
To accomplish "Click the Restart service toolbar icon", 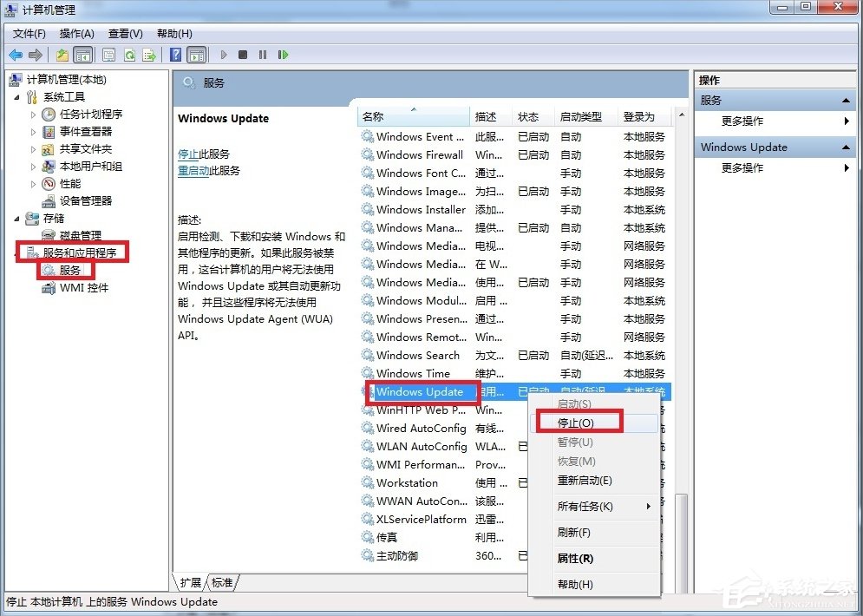I will click(282, 55).
